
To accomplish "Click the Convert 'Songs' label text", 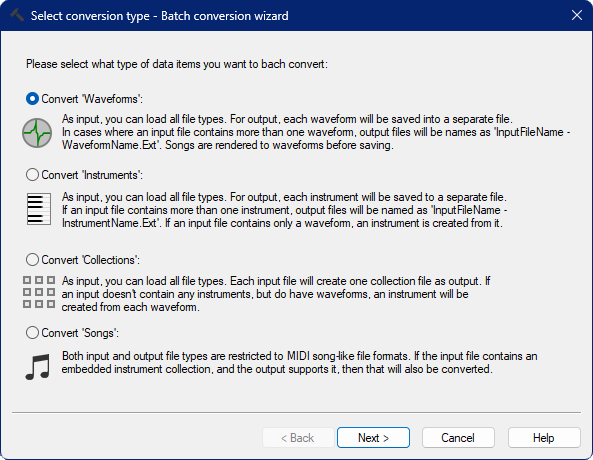I will 80,333.
